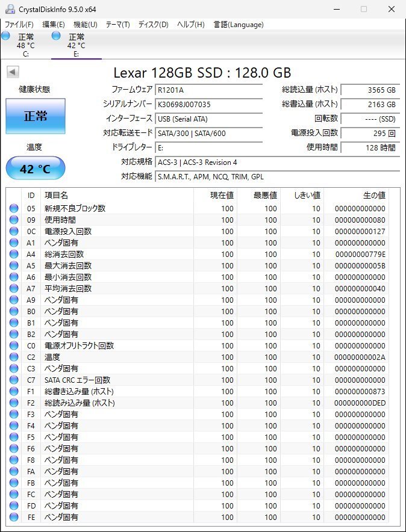Select the 総消去回数 attribute name
406x532 pixels.
[x=64, y=254]
